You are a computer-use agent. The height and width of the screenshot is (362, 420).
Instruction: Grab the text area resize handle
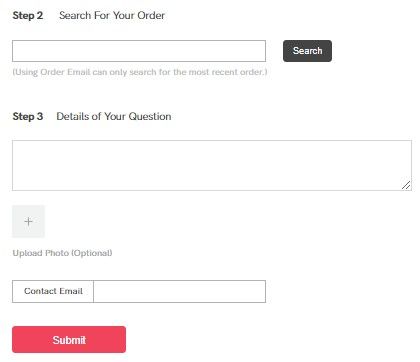(406, 185)
